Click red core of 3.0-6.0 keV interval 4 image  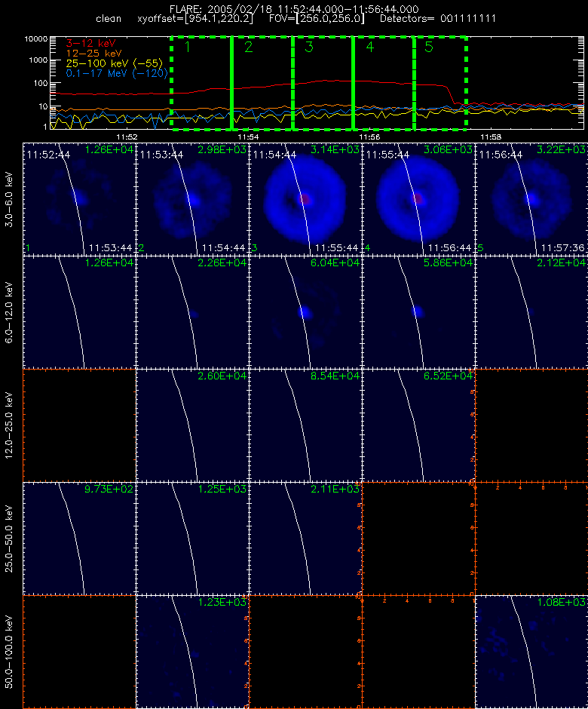point(418,198)
